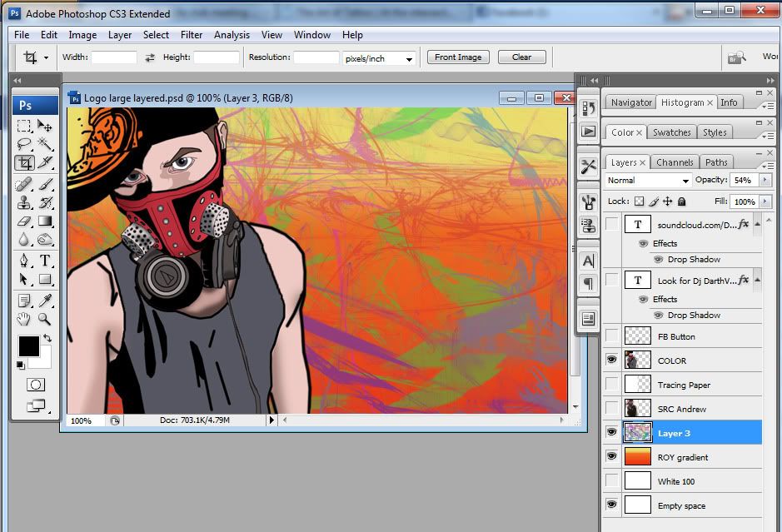Toggle Quick Mask mode
Viewport: 782px width, 532px height.
click(36, 385)
